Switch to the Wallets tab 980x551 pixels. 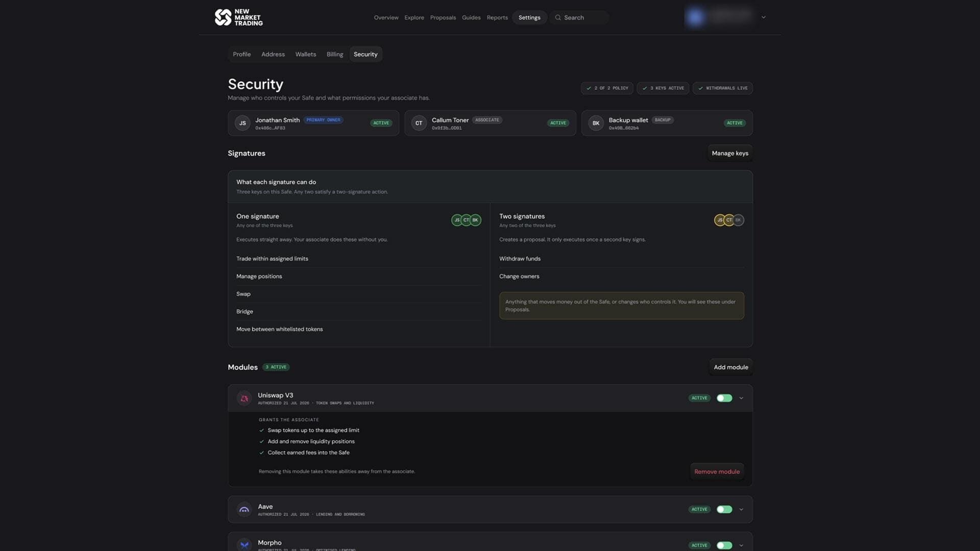point(306,54)
